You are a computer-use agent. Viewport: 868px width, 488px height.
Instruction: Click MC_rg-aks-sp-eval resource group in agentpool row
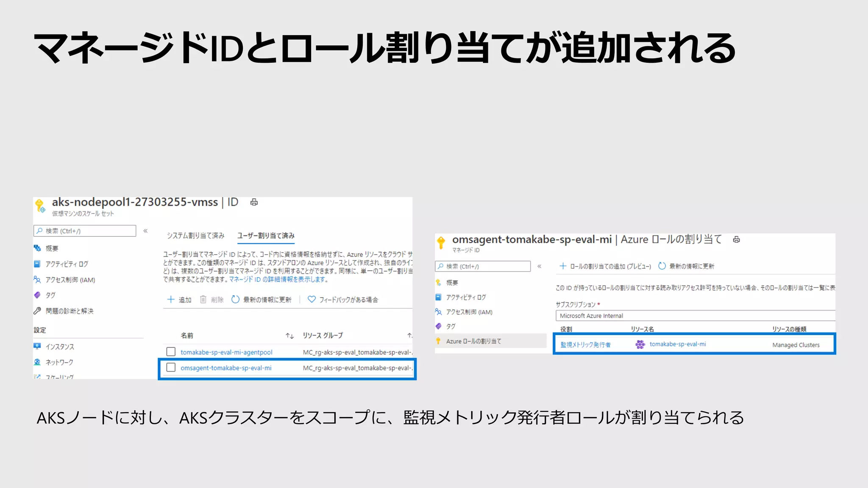(x=357, y=352)
